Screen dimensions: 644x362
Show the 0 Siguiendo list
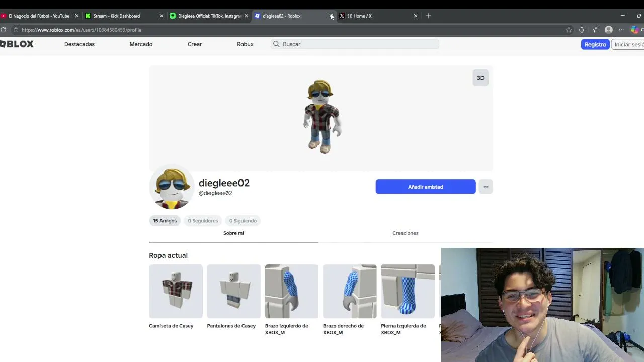[243, 221]
